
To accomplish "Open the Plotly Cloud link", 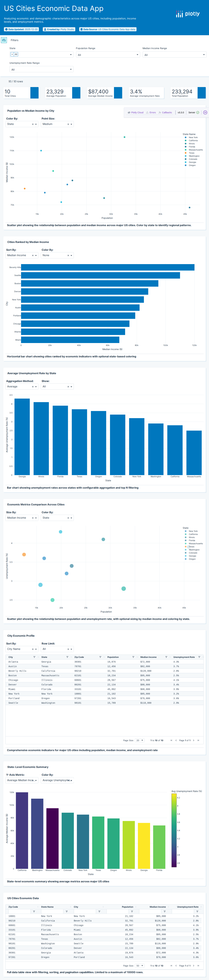I will click(136, 113).
